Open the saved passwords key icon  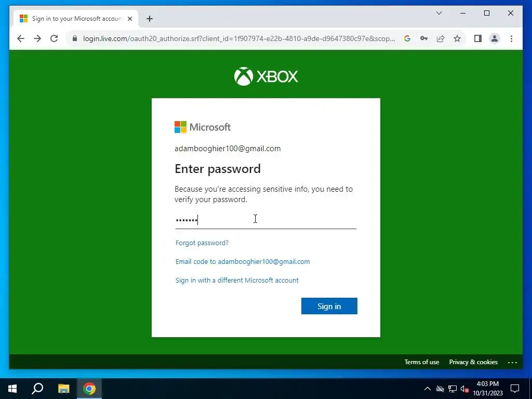(x=424, y=38)
